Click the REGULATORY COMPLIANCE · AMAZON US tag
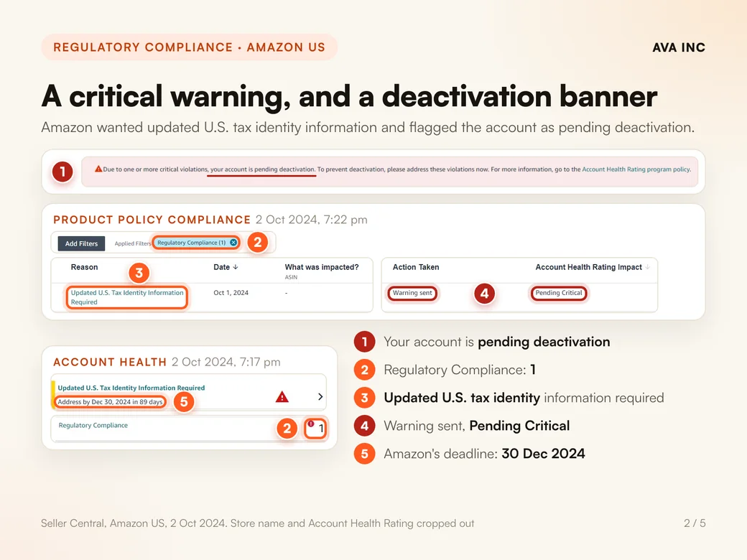 point(189,47)
